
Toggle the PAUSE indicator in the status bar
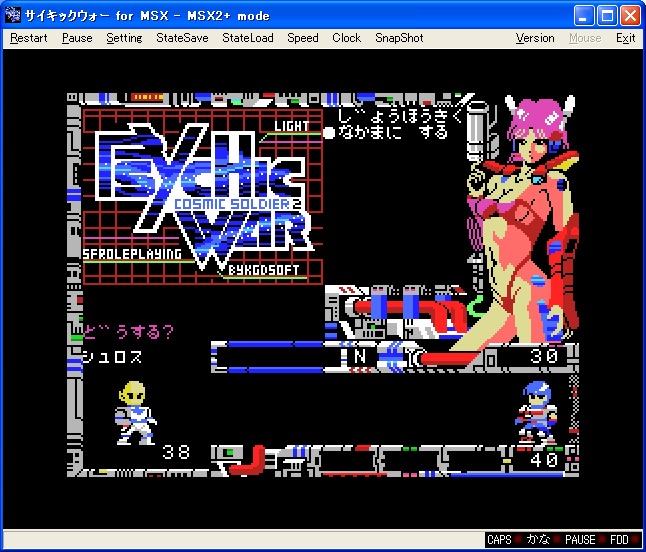point(579,540)
